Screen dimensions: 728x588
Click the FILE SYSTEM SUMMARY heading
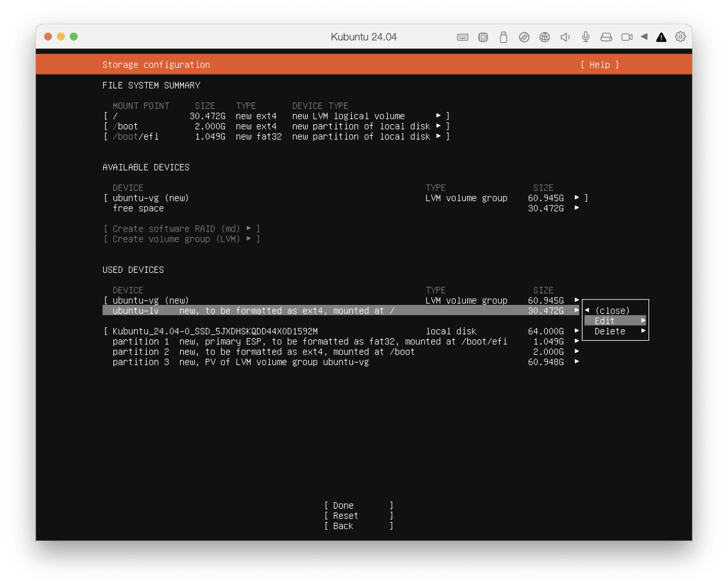[151, 85]
